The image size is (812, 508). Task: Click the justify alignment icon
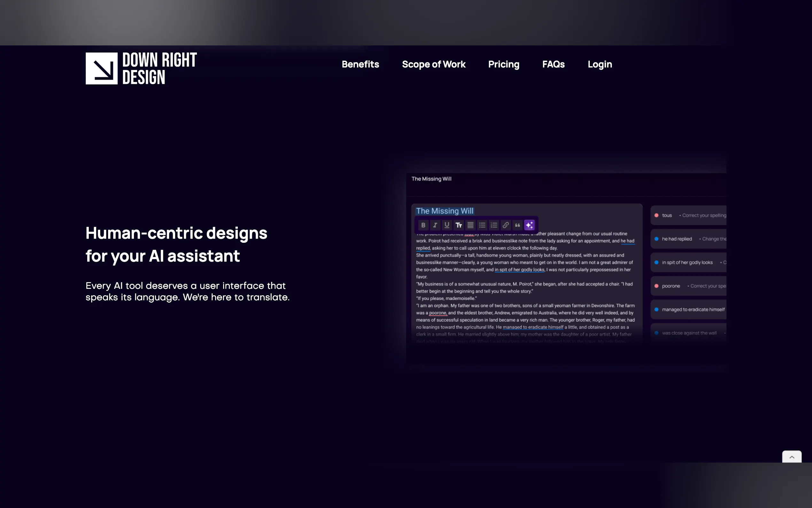pos(470,225)
